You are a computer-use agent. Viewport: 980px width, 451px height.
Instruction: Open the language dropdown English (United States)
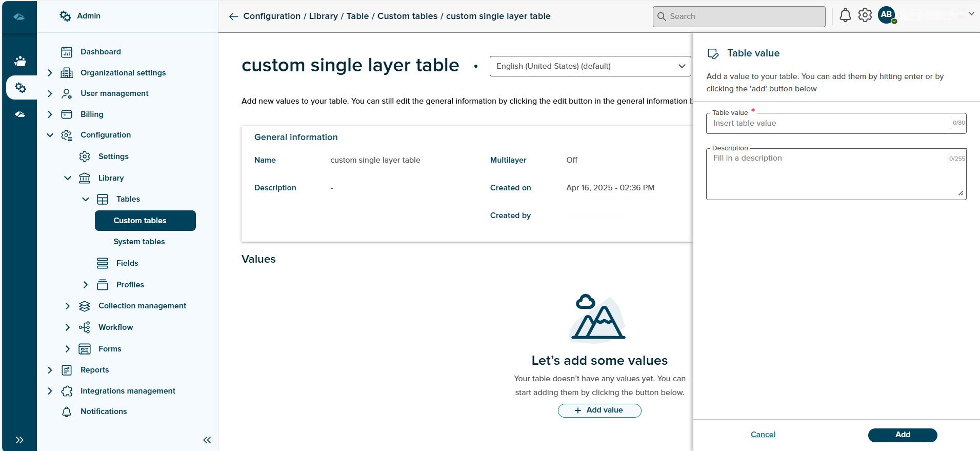(x=590, y=66)
